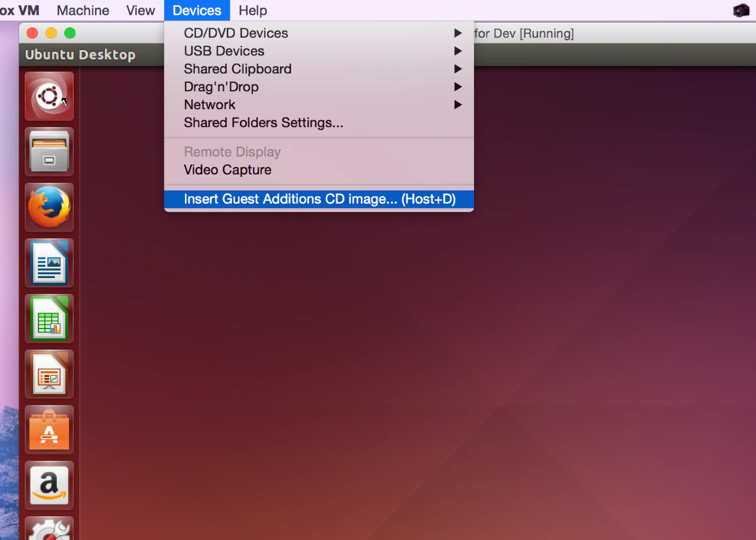Expand the CD/DVD Devices submenu

319,33
